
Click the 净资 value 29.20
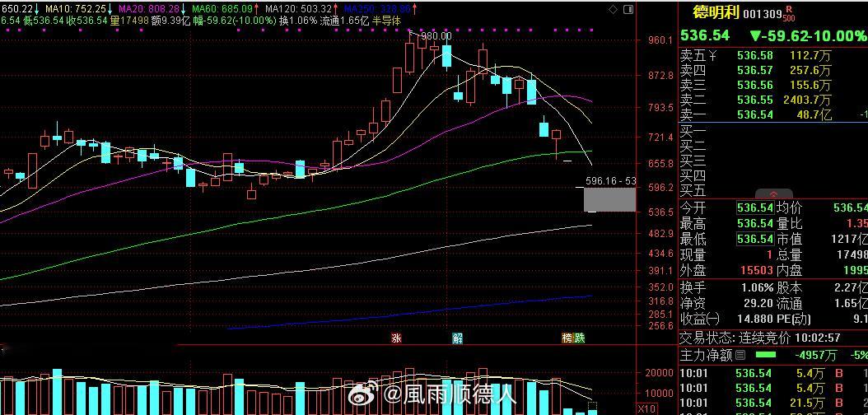point(759,303)
